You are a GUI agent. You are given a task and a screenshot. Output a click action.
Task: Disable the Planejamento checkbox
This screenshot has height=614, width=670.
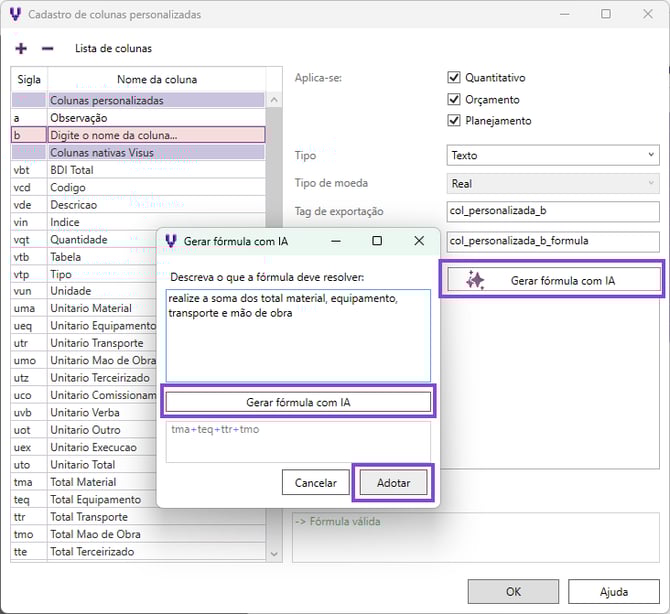click(454, 121)
